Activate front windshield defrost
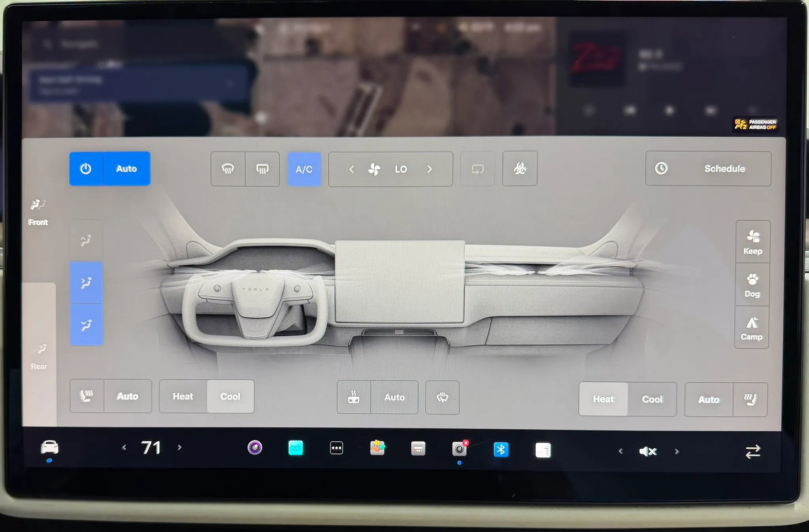809x532 pixels. coord(228,169)
